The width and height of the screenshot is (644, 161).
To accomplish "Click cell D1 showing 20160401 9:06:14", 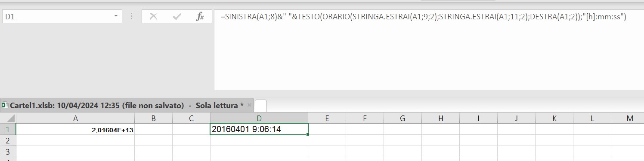I will [259, 129].
